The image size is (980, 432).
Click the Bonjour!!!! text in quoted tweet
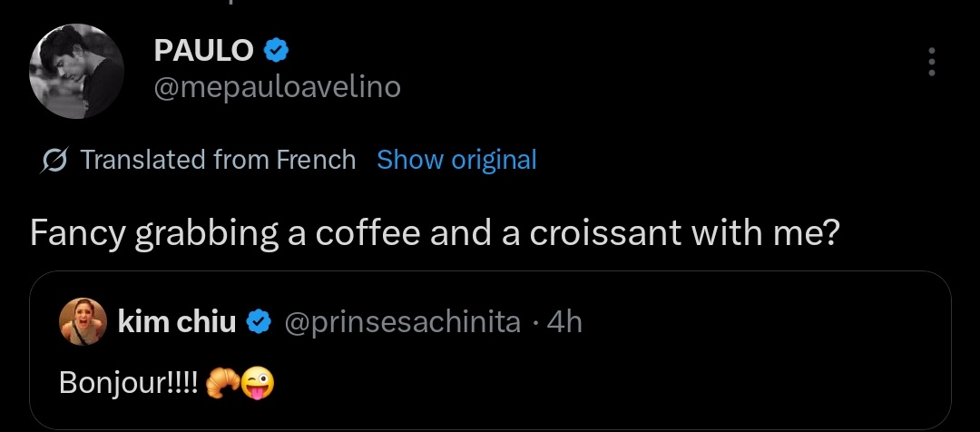pyautogui.click(x=129, y=383)
